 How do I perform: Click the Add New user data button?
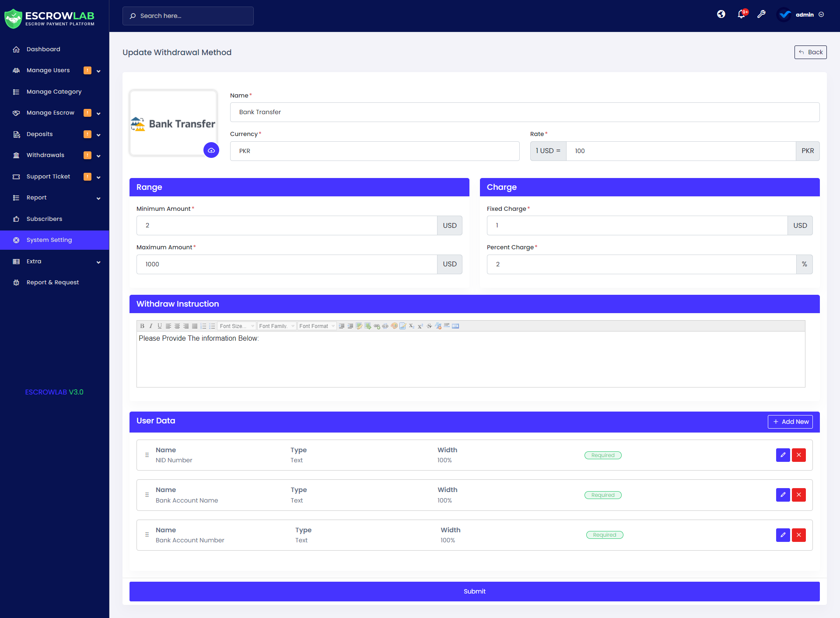click(x=790, y=422)
